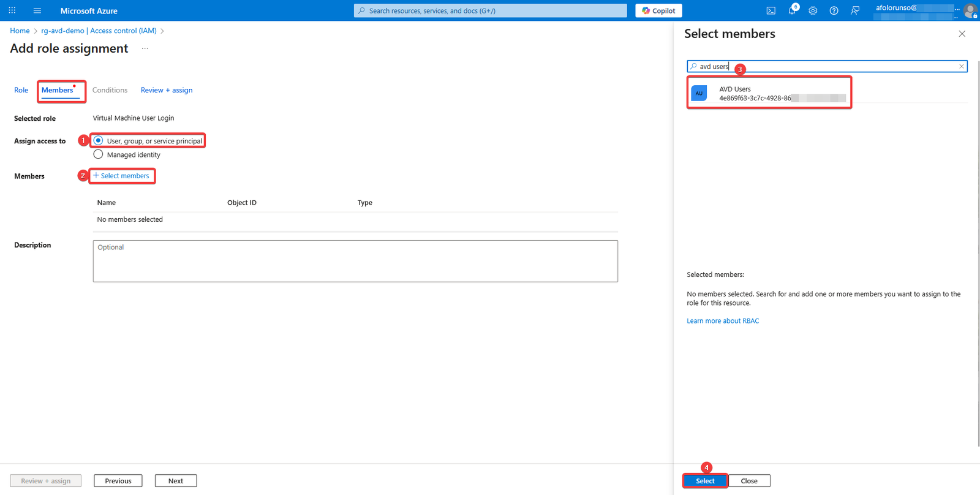
Task: Navigate to rg-avd-demo Access control breadcrumb
Action: [x=99, y=31]
